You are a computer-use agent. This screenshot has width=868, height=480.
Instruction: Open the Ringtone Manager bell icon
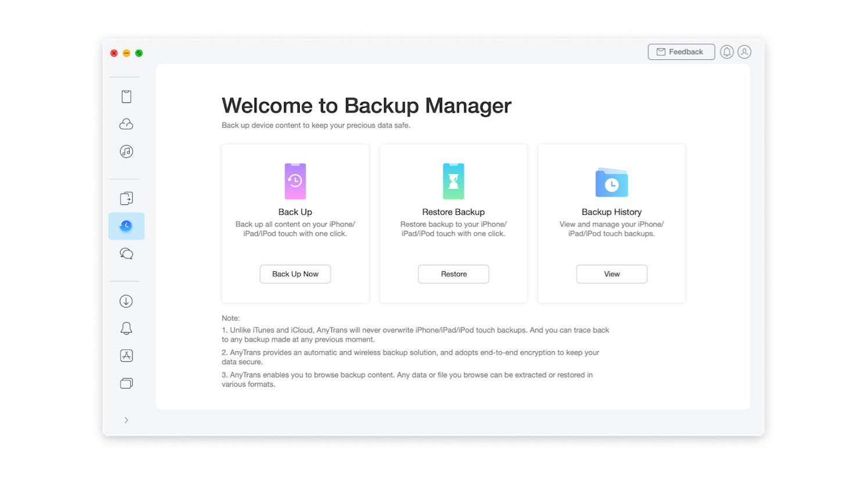pyautogui.click(x=126, y=329)
